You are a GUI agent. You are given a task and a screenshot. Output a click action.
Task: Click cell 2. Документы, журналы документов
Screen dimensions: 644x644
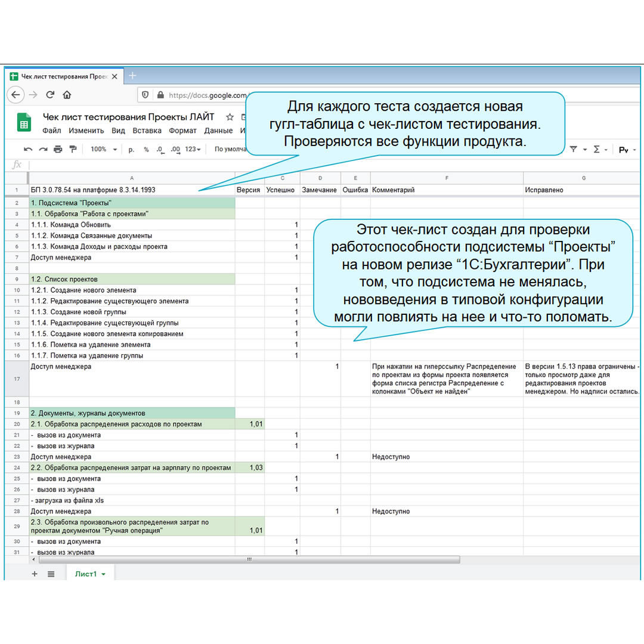tap(132, 413)
